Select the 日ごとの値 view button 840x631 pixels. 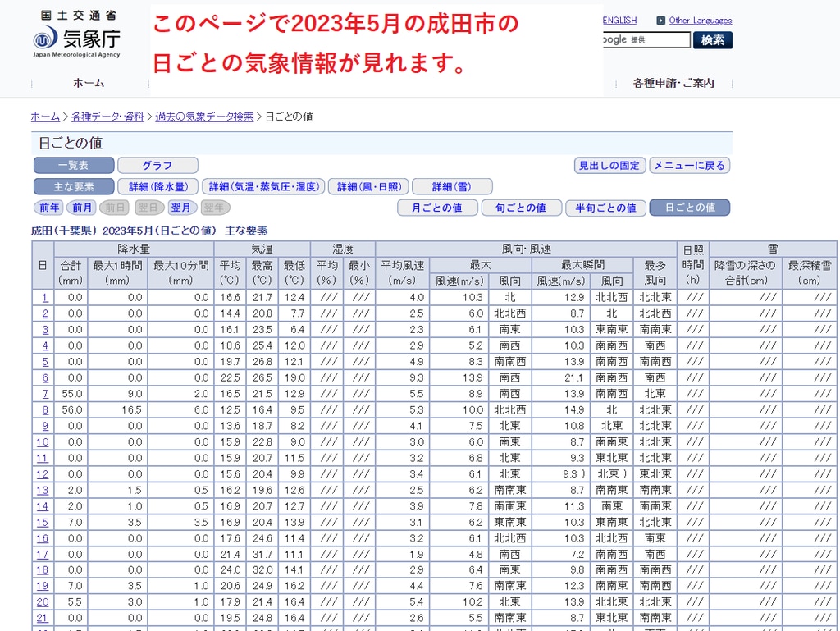(689, 208)
